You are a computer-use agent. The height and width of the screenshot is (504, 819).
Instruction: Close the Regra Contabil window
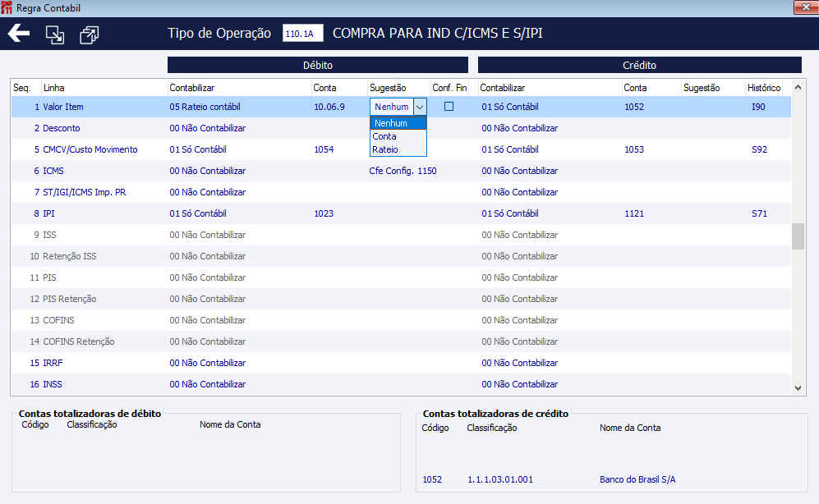[805, 7]
